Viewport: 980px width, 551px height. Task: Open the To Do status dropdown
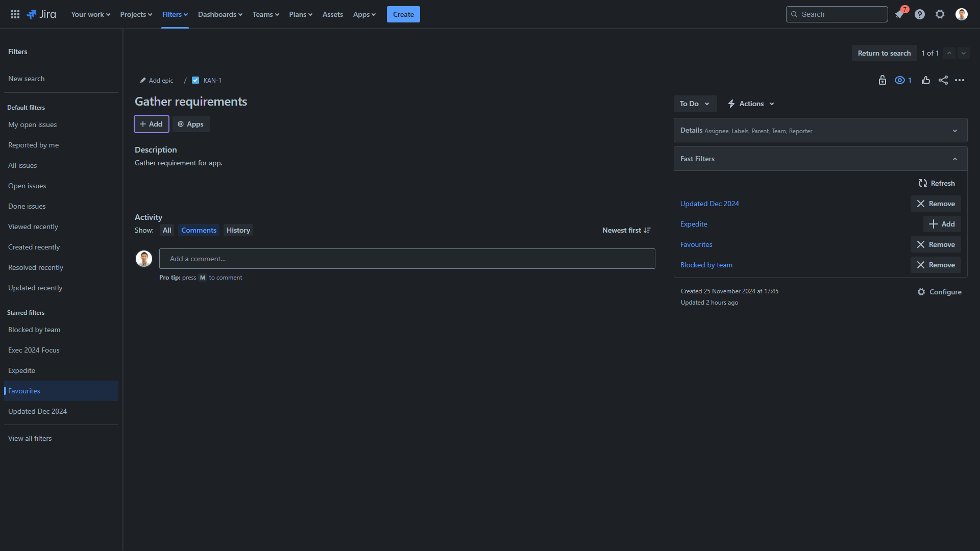[695, 104]
